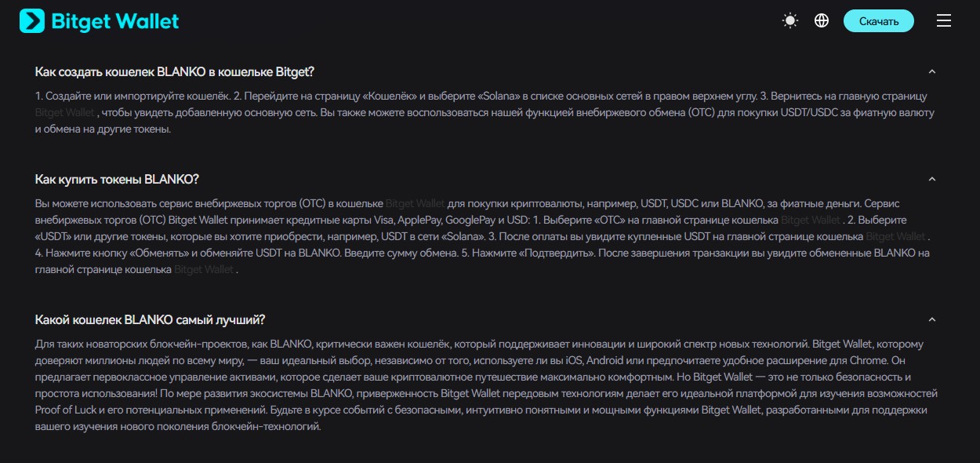Select the 'Как купить токены BLANKO?' question heading

click(118, 179)
